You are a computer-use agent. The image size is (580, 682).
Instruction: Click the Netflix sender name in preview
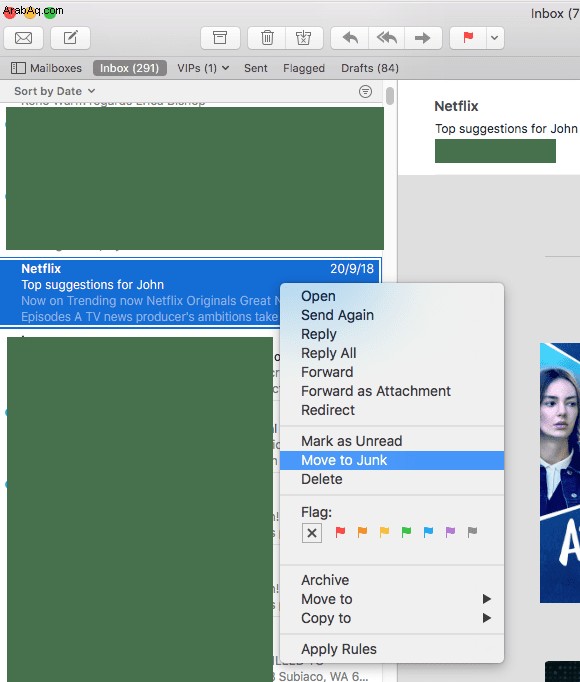click(456, 106)
